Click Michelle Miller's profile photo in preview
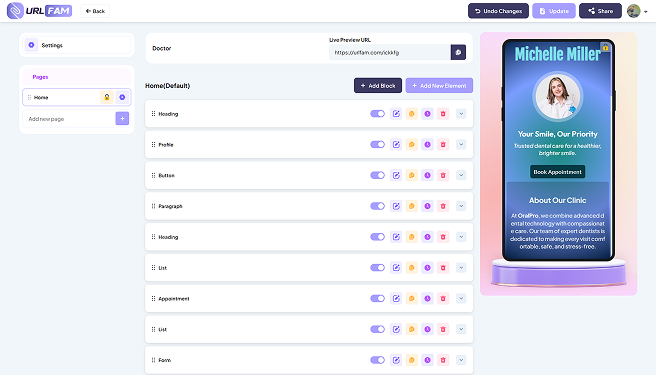This screenshot has height=375, width=656. click(x=558, y=97)
